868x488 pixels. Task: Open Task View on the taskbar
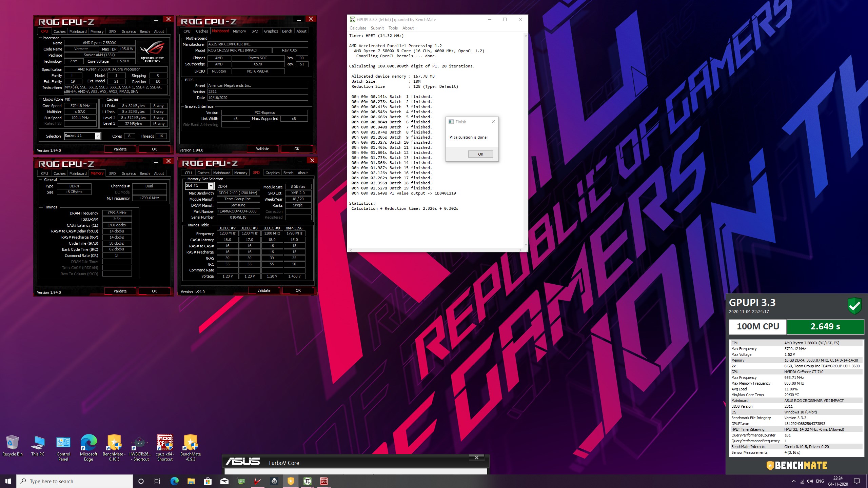[157, 481]
